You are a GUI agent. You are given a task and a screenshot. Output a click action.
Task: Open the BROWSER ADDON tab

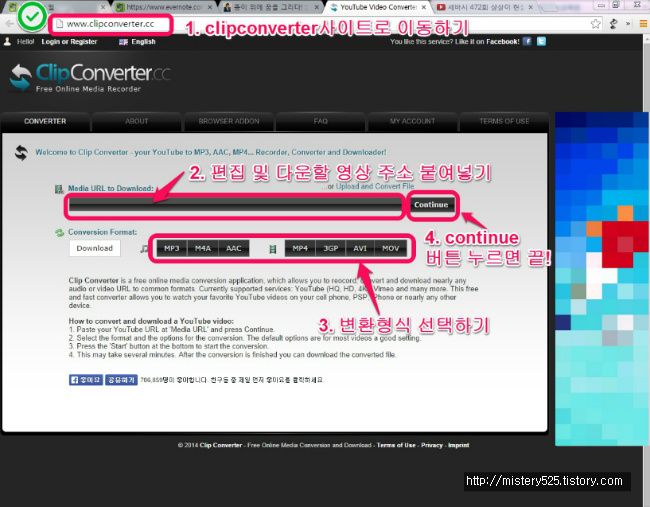[229, 121]
